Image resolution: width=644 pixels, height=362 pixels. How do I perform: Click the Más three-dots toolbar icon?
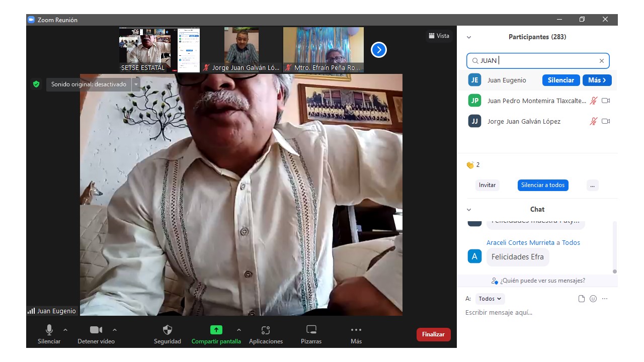(356, 330)
